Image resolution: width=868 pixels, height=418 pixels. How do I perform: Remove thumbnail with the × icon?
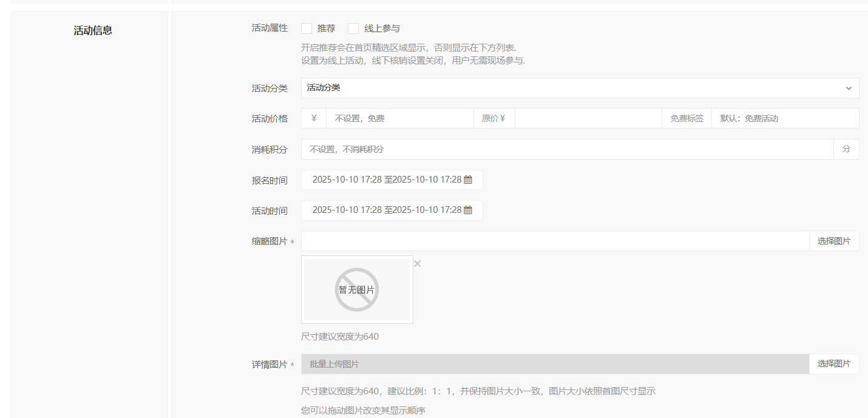pyautogui.click(x=418, y=263)
